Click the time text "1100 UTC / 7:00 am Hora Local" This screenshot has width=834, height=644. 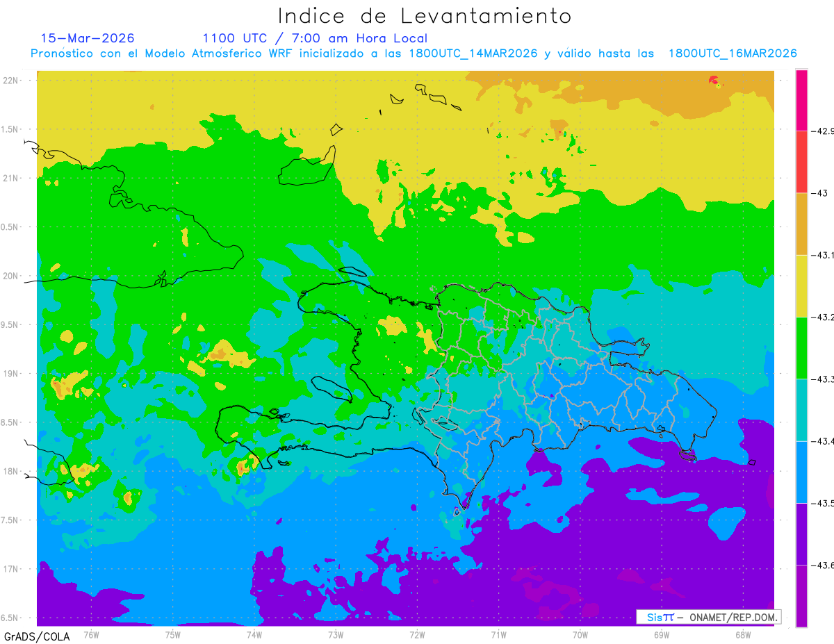[x=315, y=38]
